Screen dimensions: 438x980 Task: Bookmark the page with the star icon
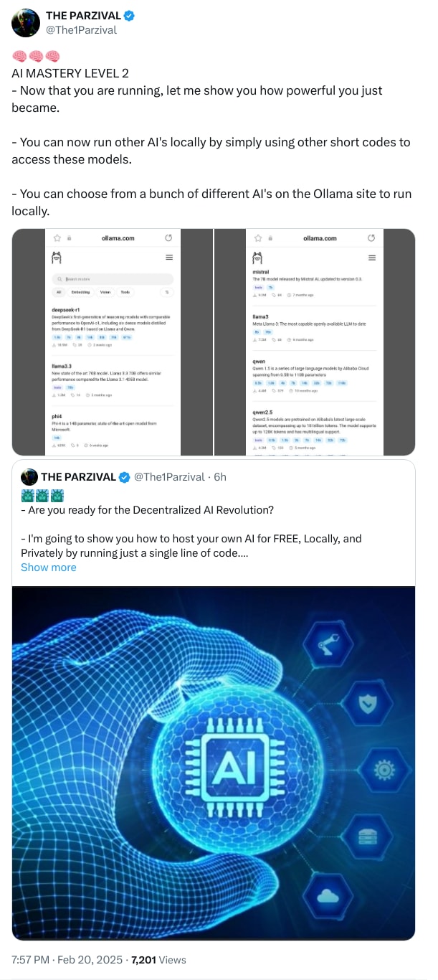click(x=57, y=238)
